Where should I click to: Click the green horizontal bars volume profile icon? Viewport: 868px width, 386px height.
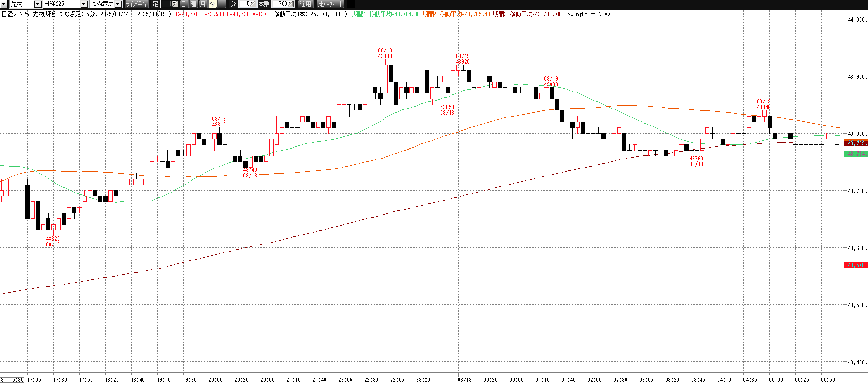pyautogui.click(x=351, y=4)
